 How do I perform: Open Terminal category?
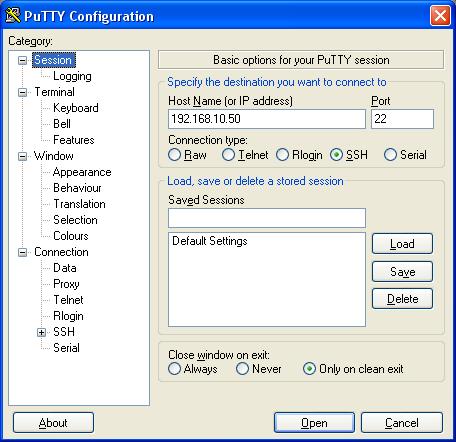point(54,92)
